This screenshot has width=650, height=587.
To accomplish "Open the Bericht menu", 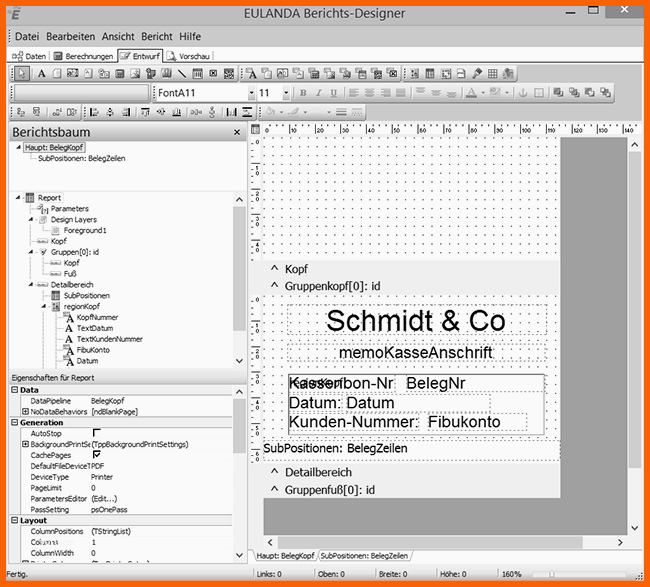I will click(x=156, y=36).
